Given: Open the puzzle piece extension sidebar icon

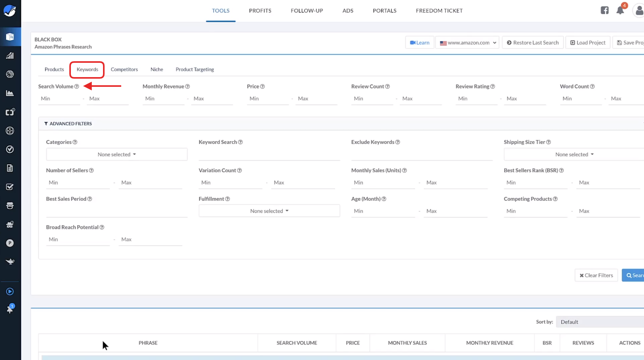Looking at the screenshot, I should (10, 112).
